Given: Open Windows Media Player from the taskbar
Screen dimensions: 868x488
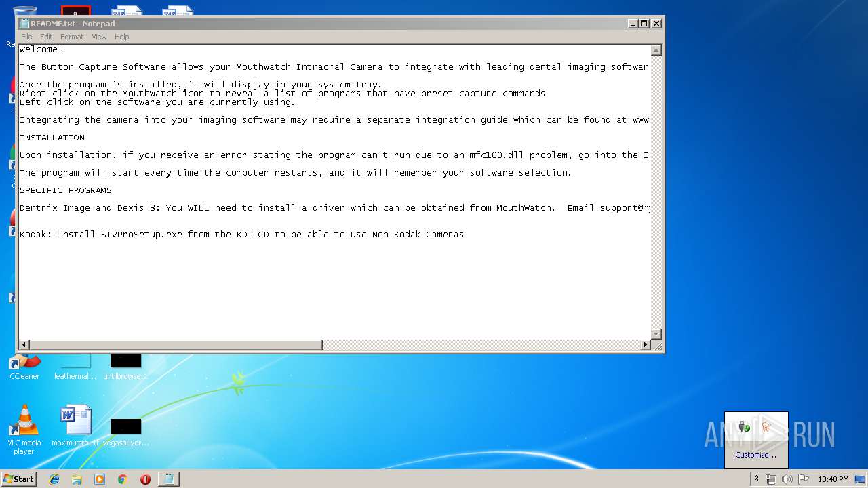Looking at the screenshot, I should pyautogui.click(x=100, y=479).
